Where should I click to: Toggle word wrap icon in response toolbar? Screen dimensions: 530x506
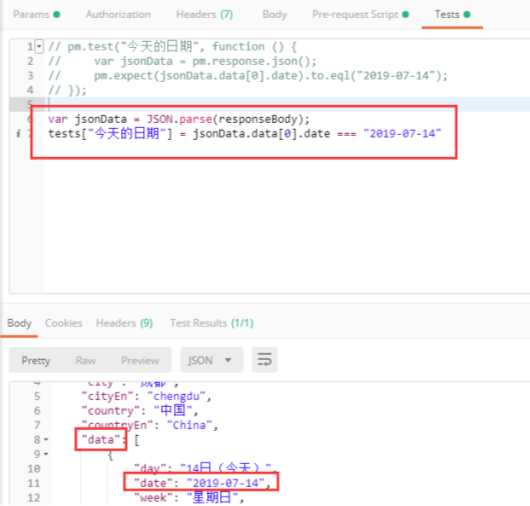pyautogui.click(x=264, y=360)
